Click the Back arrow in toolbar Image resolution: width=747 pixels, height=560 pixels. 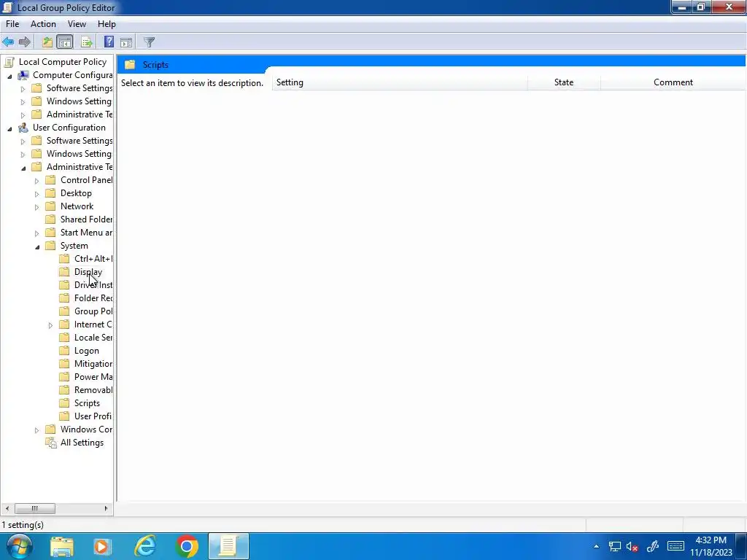click(8, 42)
